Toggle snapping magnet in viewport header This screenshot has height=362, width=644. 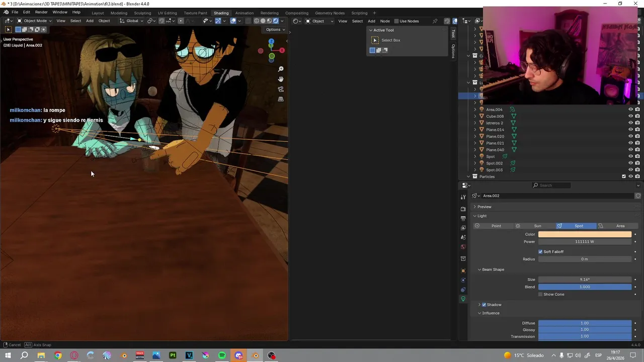click(162, 21)
